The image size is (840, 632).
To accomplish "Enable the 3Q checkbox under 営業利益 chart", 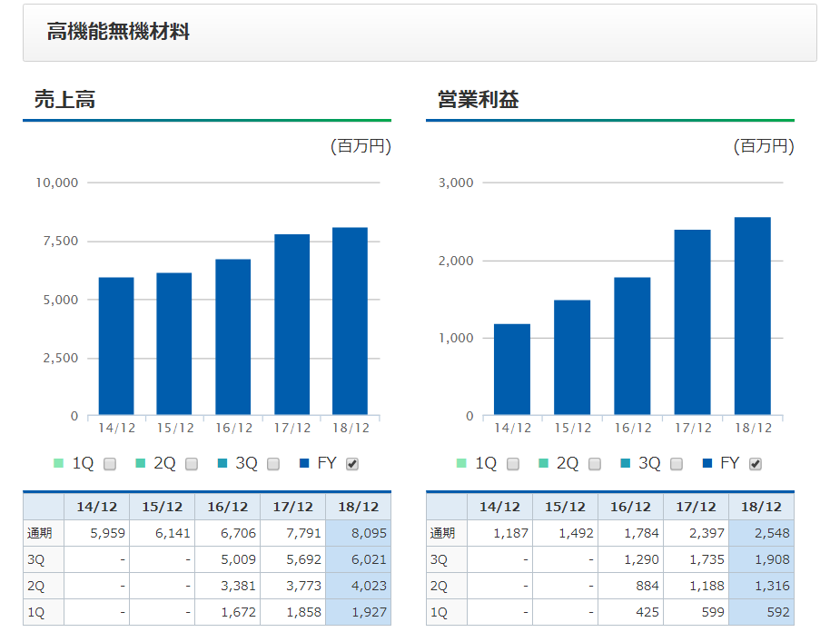I will [677, 464].
